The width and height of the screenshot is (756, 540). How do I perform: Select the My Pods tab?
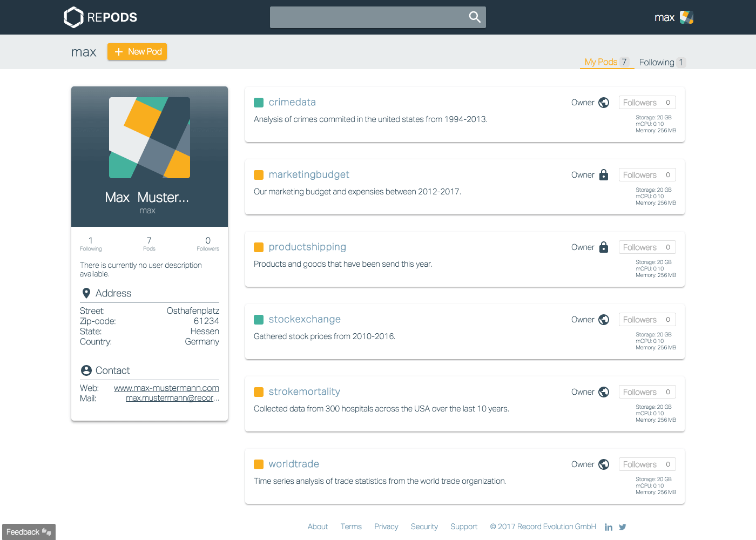pyautogui.click(x=601, y=62)
